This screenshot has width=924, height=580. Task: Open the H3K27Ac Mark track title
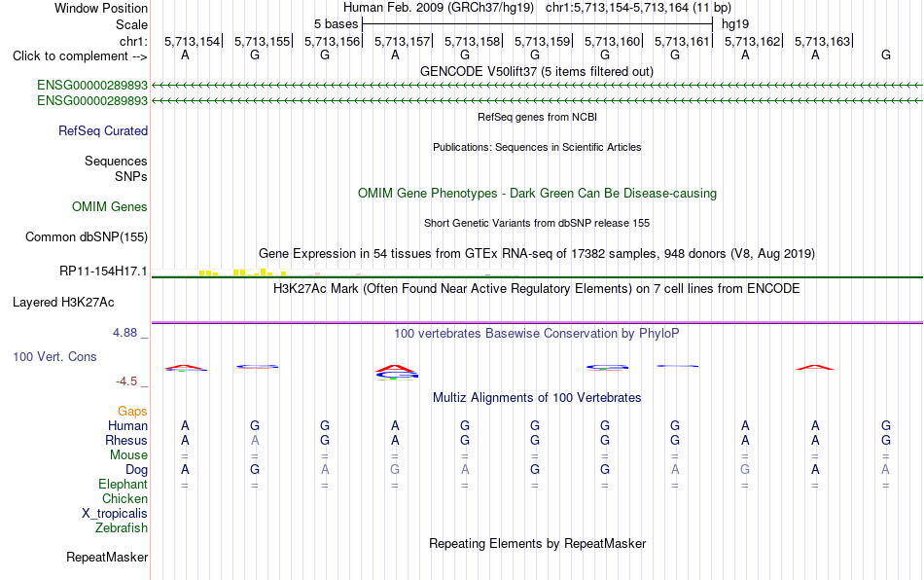coord(537,289)
